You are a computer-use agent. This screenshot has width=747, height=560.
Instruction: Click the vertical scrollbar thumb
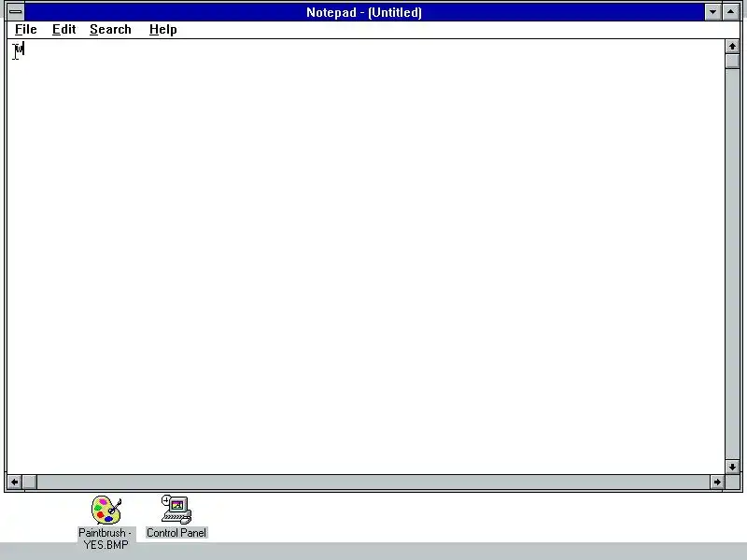(x=732, y=62)
